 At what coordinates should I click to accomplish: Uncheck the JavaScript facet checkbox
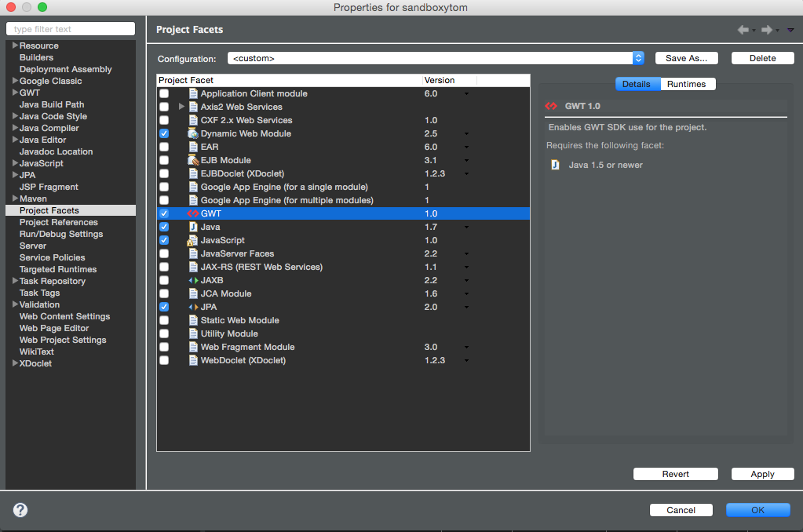(164, 240)
